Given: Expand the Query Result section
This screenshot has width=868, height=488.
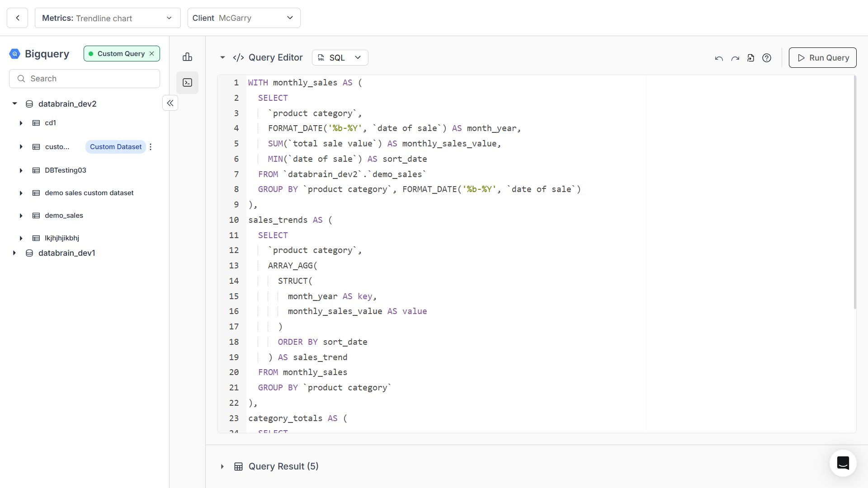Looking at the screenshot, I should pos(222,466).
